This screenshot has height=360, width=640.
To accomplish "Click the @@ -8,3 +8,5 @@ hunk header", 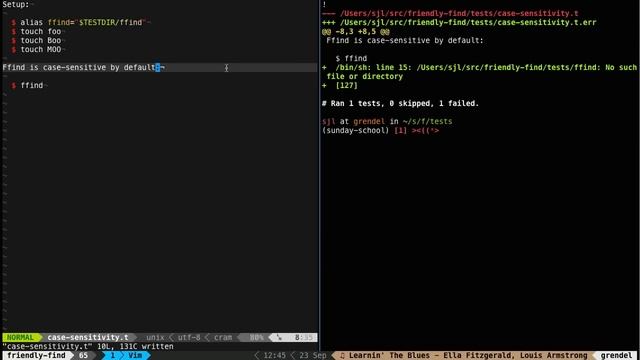I will (x=356, y=31).
